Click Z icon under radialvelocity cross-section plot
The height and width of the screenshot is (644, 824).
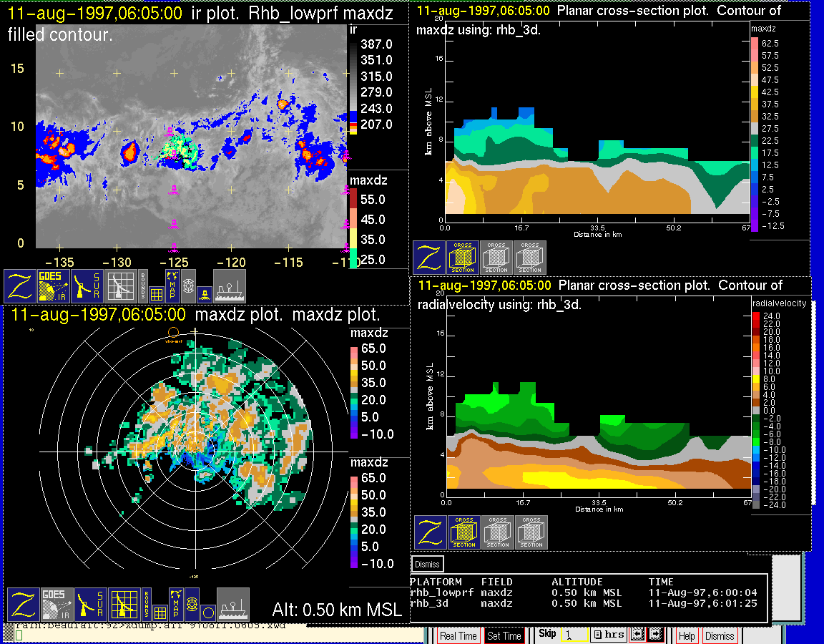(x=431, y=532)
